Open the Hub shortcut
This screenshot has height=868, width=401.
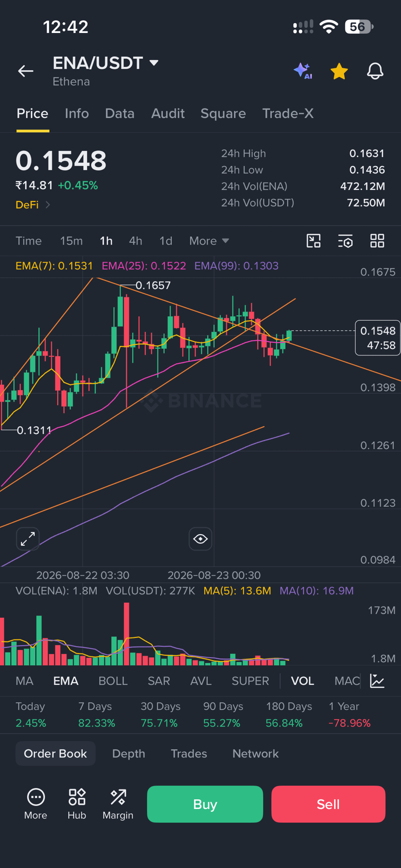tap(77, 804)
